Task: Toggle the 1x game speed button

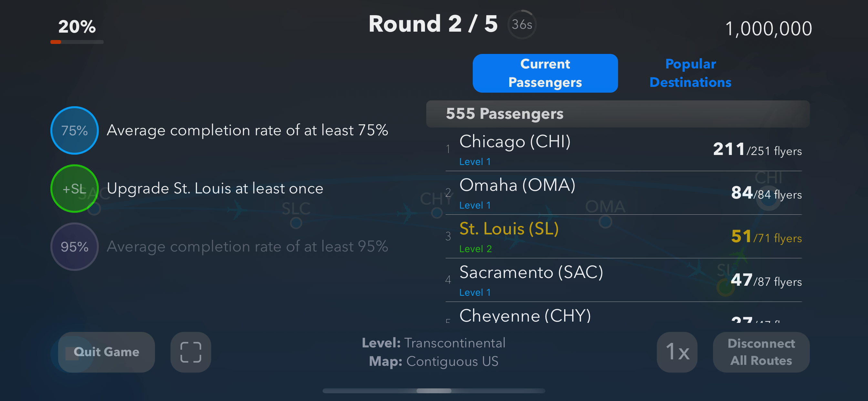Action: pos(677,352)
